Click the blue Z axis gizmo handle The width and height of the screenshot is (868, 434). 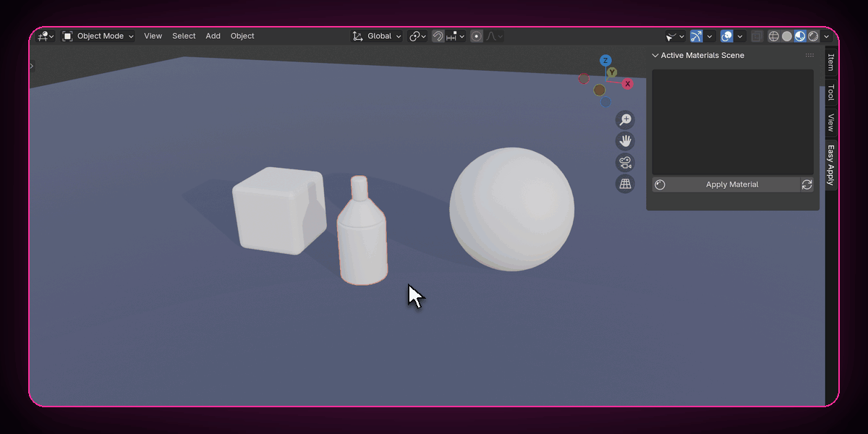coord(605,61)
